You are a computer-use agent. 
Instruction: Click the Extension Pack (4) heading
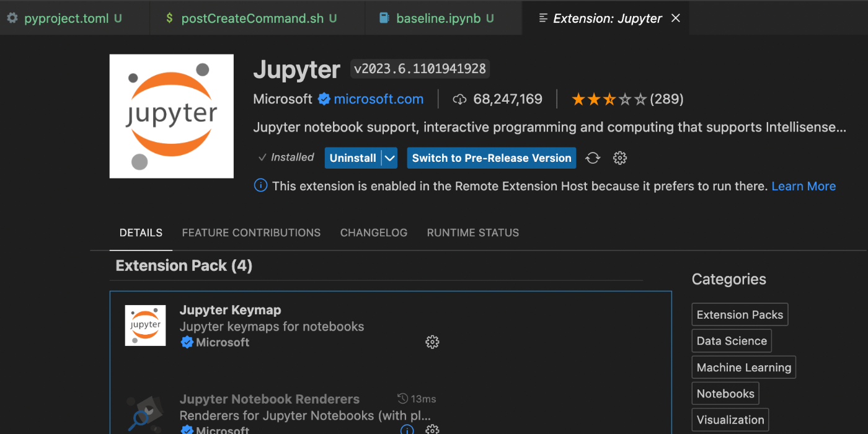[184, 266]
